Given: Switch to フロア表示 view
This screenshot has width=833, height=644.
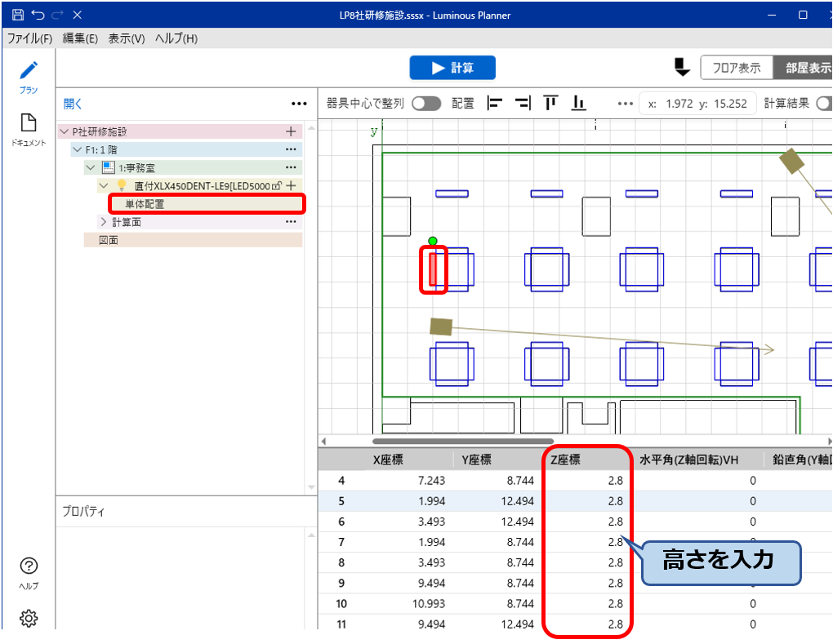Looking at the screenshot, I should (x=737, y=68).
